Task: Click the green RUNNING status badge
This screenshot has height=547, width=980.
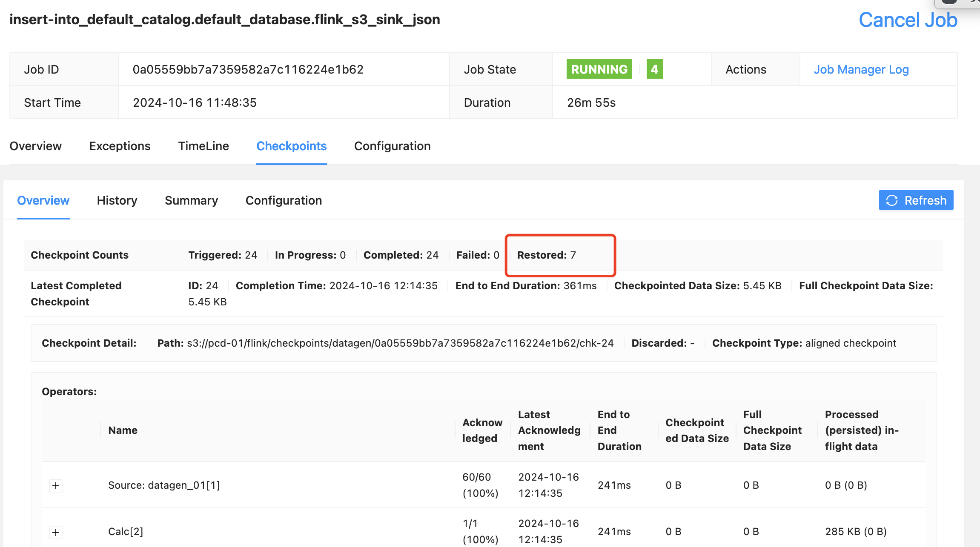Action: [599, 69]
